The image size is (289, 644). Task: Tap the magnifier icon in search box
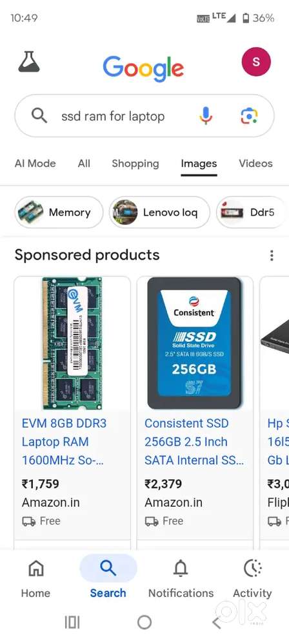pyautogui.click(x=39, y=116)
